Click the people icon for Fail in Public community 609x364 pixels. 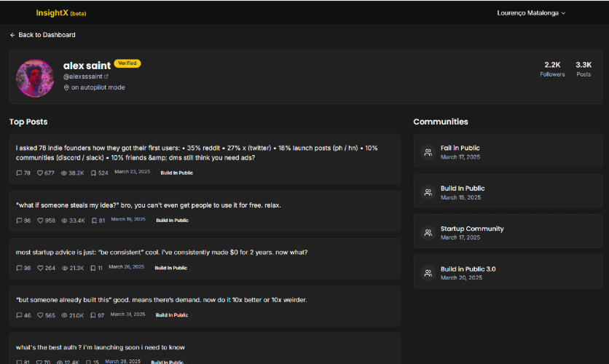click(428, 152)
